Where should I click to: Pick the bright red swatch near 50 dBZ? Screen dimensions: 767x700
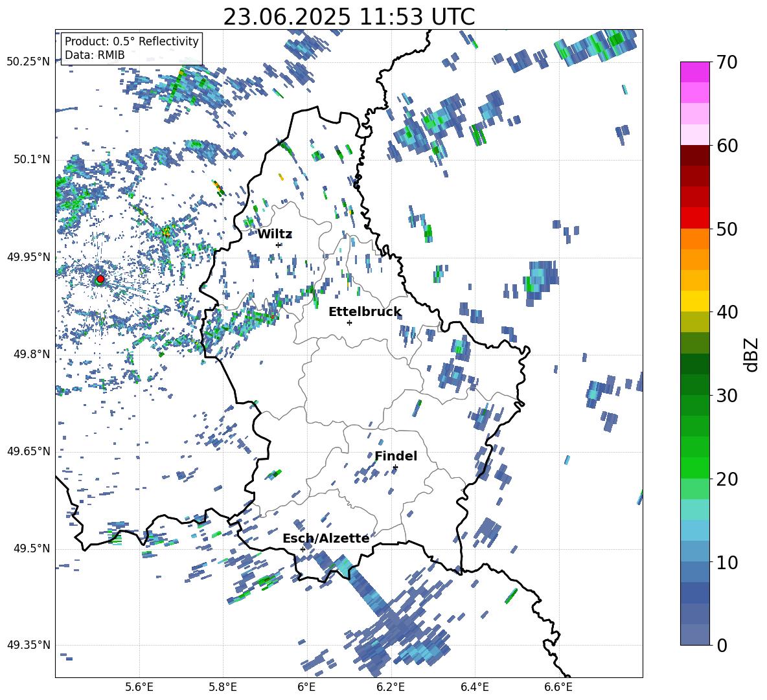tap(694, 218)
